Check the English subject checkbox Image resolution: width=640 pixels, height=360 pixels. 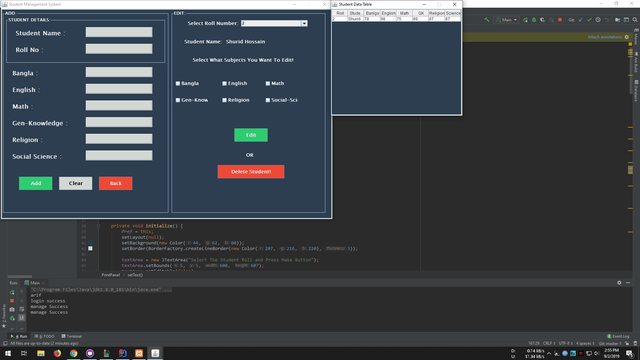click(224, 83)
